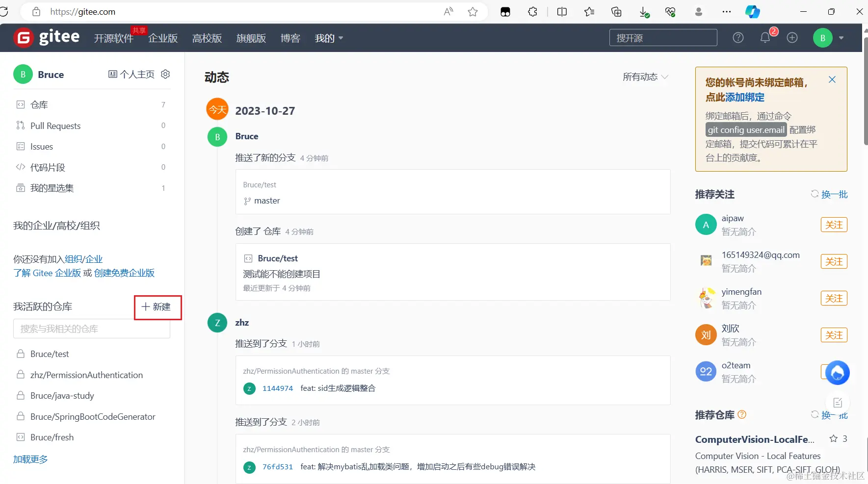
Task: Open zhz user name in activity feed
Action: [x=242, y=323]
